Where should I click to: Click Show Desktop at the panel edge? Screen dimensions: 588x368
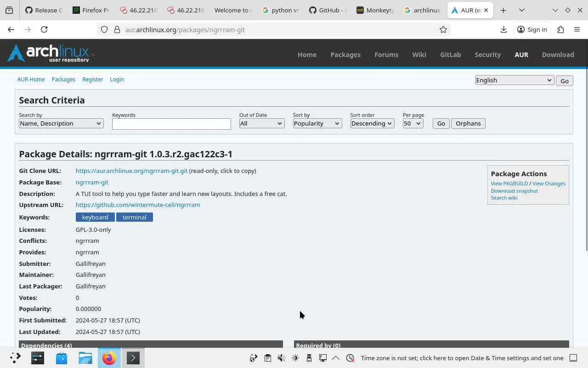click(x=573, y=358)
